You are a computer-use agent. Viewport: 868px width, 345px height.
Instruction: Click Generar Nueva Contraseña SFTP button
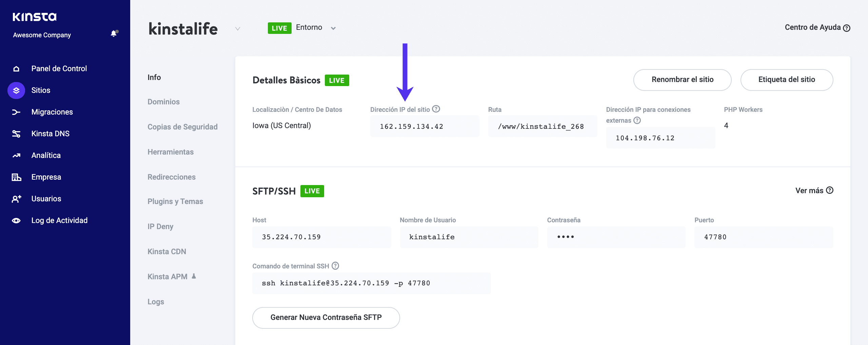pyautogui.click(x=326, y=318)
